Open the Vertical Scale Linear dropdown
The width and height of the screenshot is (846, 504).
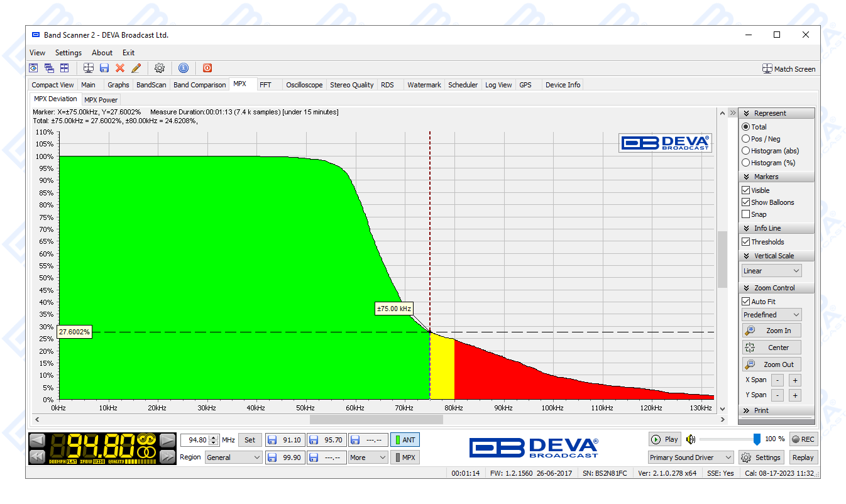coord(771,271)
